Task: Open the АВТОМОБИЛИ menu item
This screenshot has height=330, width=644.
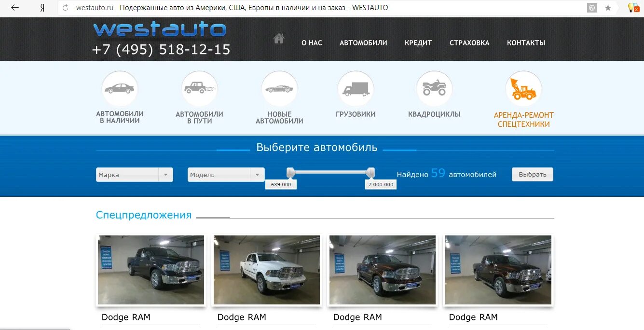Action: pos(363,43)
